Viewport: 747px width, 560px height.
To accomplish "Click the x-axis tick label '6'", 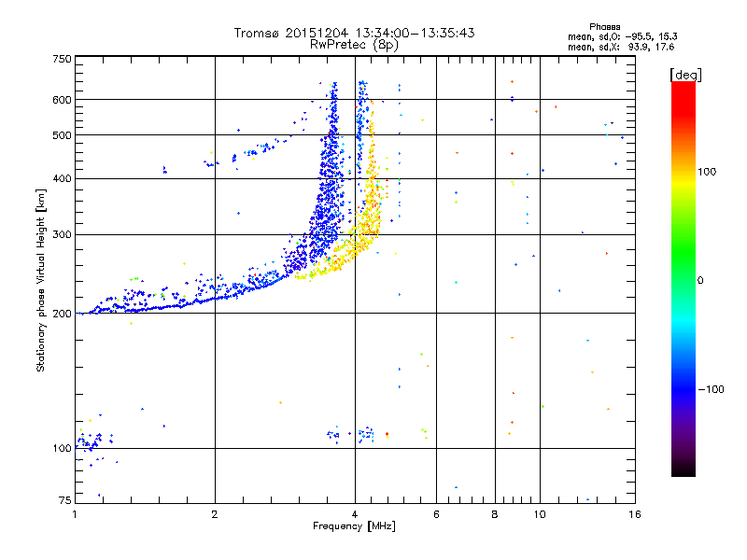I will tap(436, 514).
